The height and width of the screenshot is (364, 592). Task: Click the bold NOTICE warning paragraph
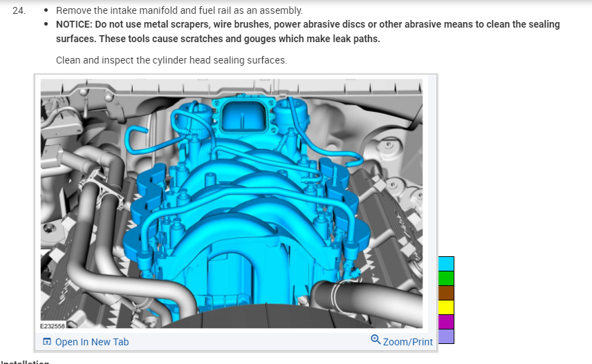[308, 31]
